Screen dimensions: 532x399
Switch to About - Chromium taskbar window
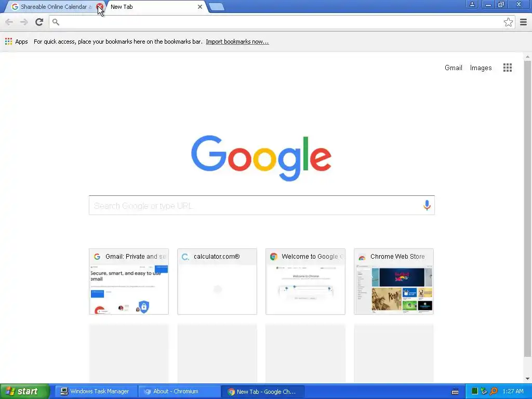pyautogui.click(x=179, y=392)
